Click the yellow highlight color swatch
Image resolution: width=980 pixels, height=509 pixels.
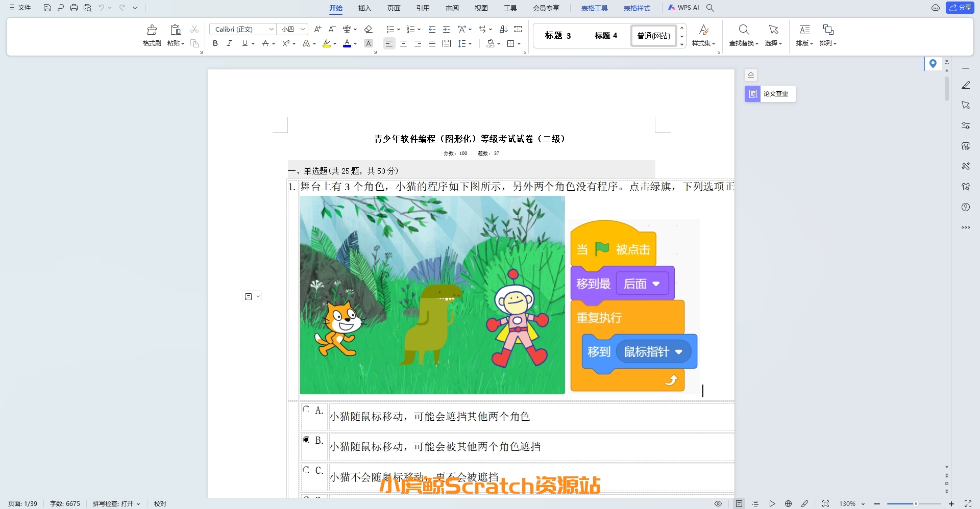[x=327, y=43]
